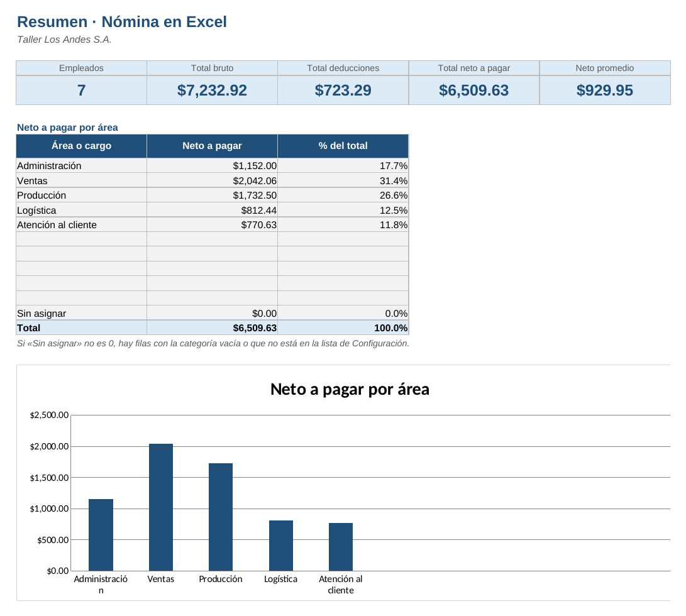686x616 pixels.
Task: Select the 'Total neto a pagar' label
Action: point(474,68)
